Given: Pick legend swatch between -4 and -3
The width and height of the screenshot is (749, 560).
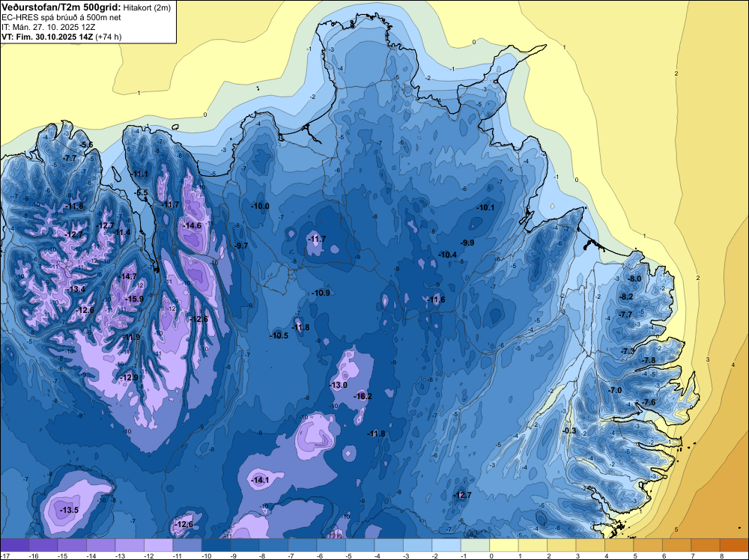Looking at the screenshot, I should pos(389,545).
